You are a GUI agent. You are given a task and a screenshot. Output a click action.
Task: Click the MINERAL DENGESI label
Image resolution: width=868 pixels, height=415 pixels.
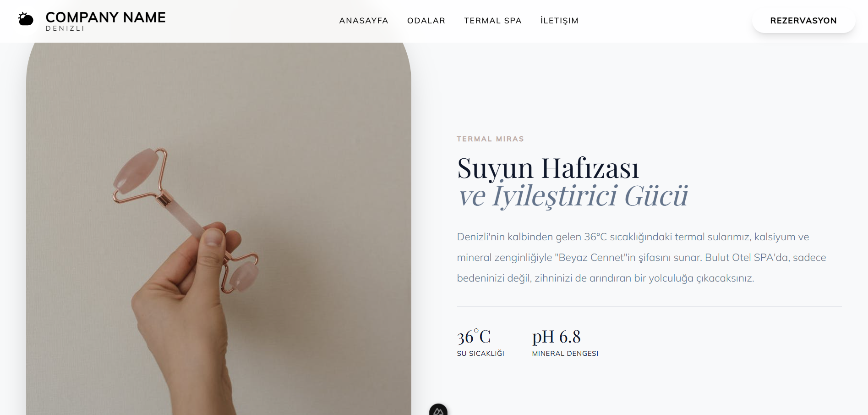[x=565, y=354]
